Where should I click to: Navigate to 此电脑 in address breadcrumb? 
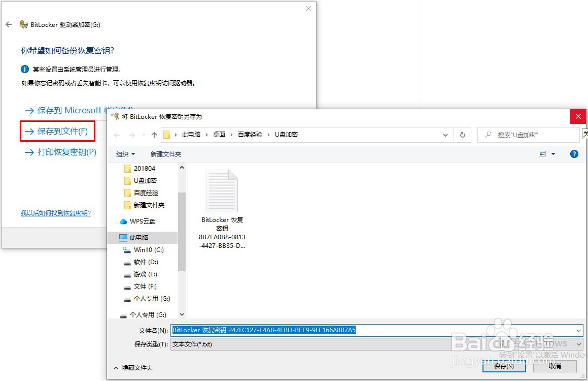pos(191,135)
